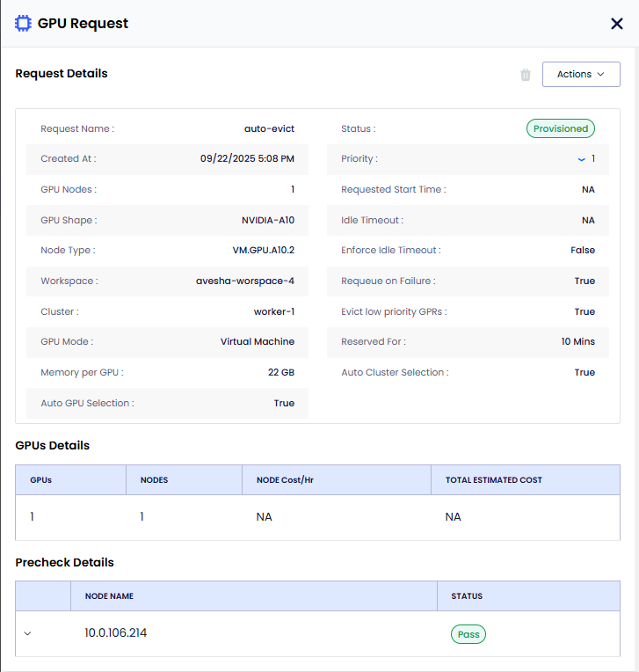Click the NODE Cost/Hr column header

pos(285,480)
